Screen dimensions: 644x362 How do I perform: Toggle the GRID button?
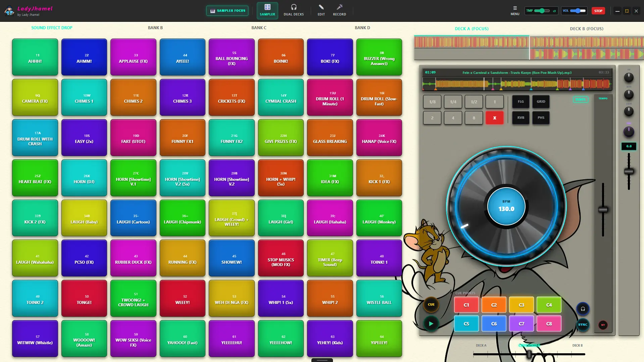click(x=541, y=102)
